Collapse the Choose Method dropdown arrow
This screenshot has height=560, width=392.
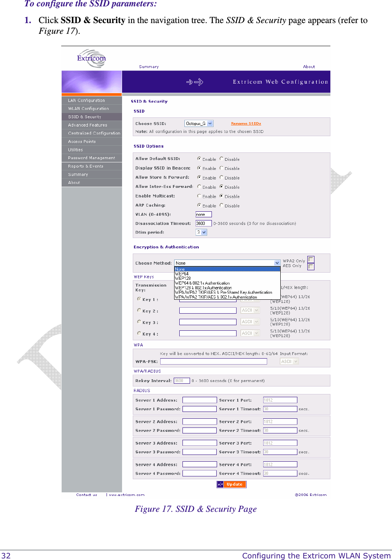click(x=277, y=263)
